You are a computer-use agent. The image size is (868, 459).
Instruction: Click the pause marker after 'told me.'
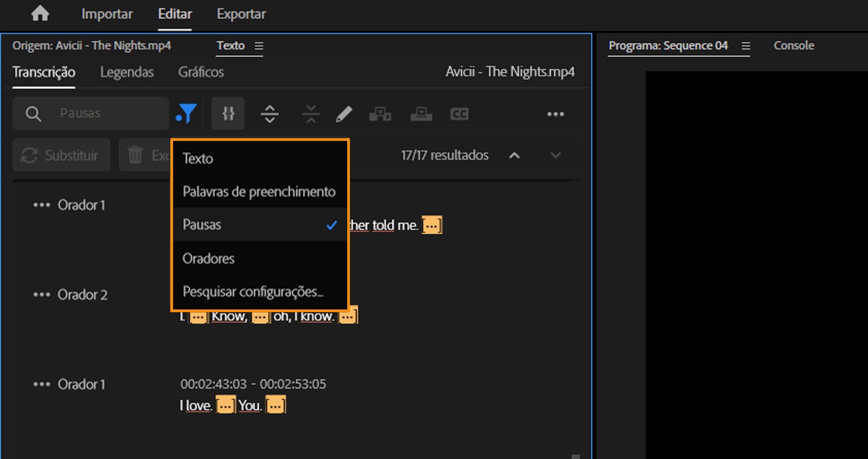pos(432,225)
